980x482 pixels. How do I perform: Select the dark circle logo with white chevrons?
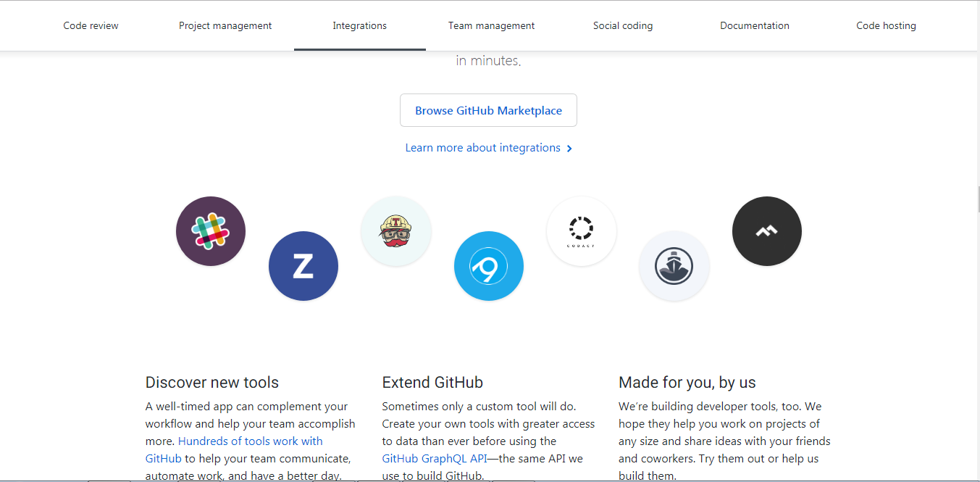(767, 231)
